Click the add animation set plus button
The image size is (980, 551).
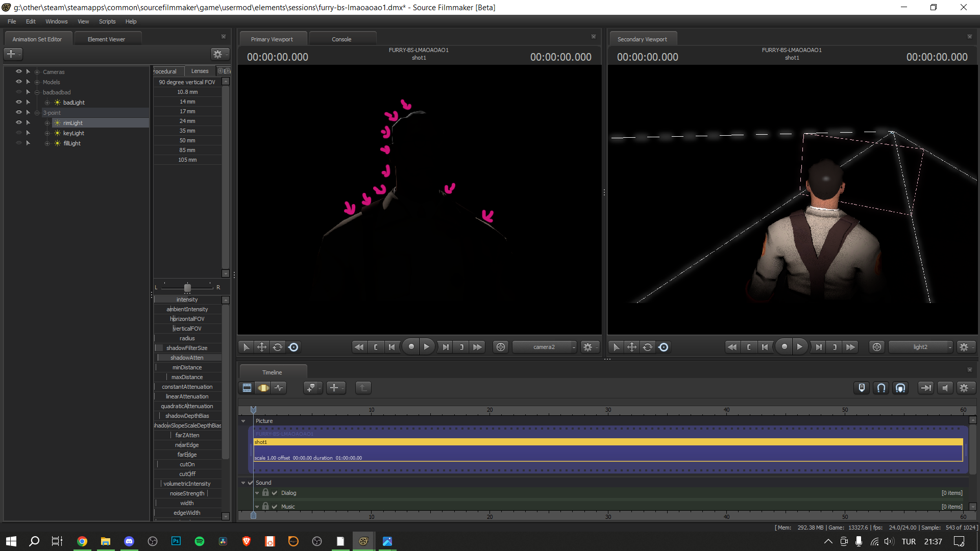[11, 54]
